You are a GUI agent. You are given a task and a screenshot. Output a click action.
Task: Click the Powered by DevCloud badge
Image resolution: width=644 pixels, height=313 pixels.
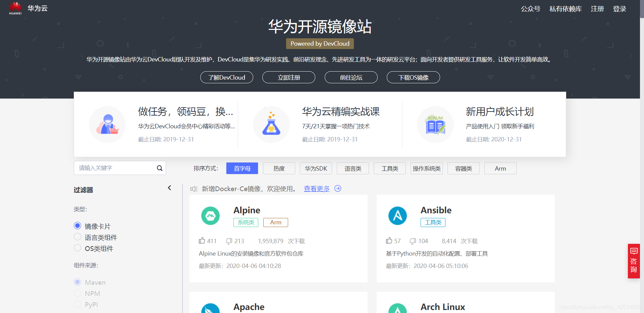pos(320,44)
